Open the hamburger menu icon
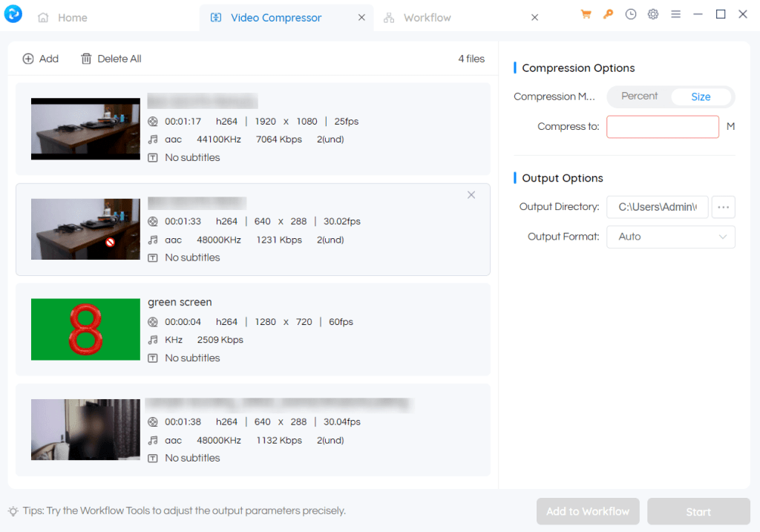This screenshot has width=760, height=532. coord(675,14)
